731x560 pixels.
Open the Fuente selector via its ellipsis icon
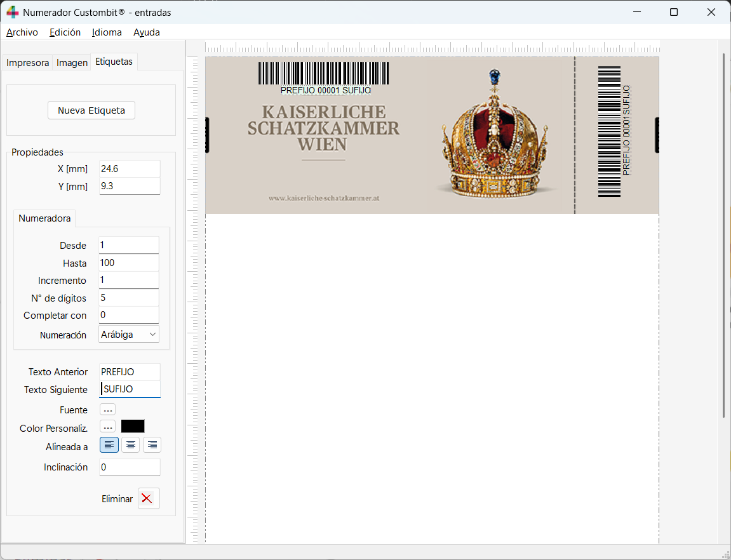pos(107,410)
